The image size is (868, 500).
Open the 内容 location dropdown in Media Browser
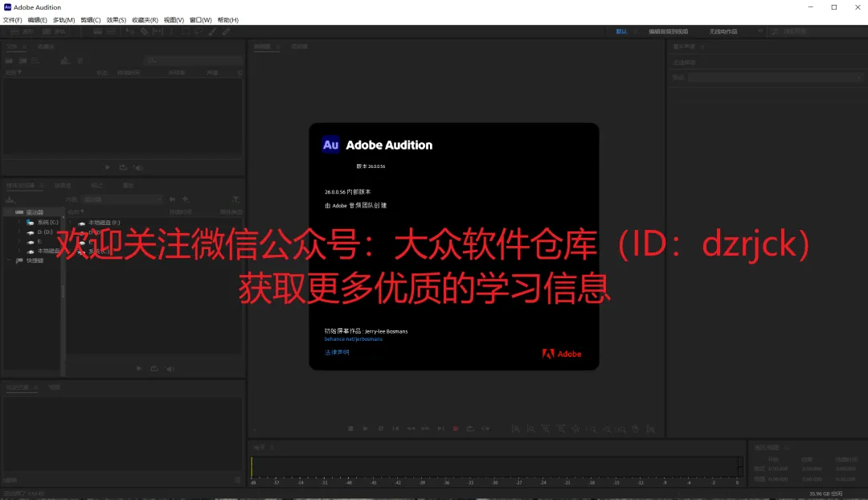(122, 199)
